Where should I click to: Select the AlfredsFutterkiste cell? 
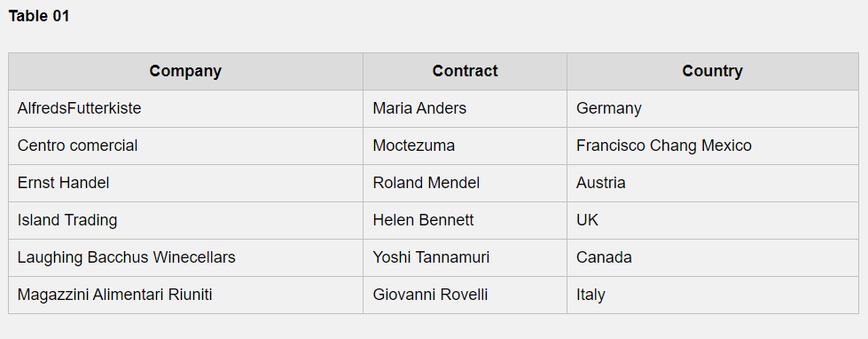185,108
